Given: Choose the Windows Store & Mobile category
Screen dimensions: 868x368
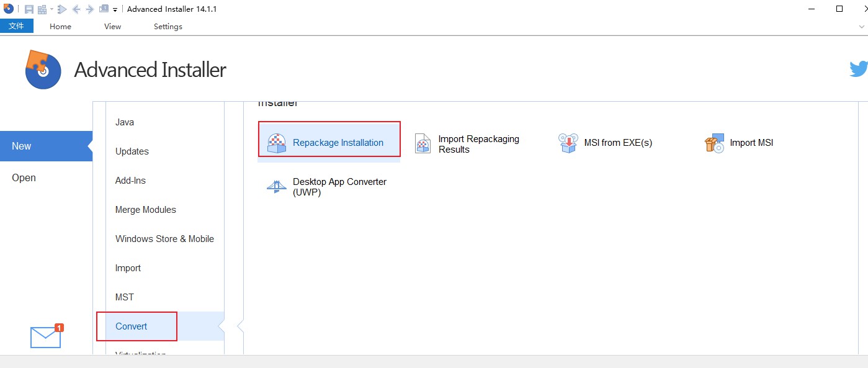Looking at the screenshot, I should click(x=164, y=239).
